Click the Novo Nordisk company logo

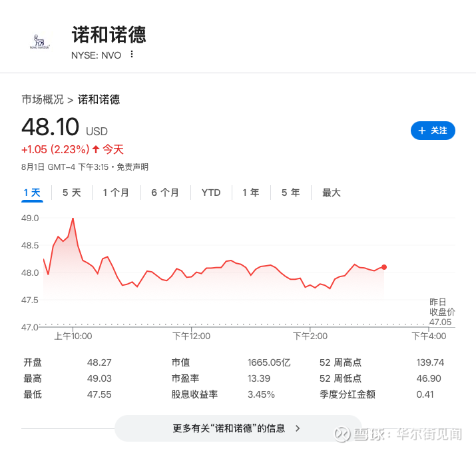tap(39, 41)
